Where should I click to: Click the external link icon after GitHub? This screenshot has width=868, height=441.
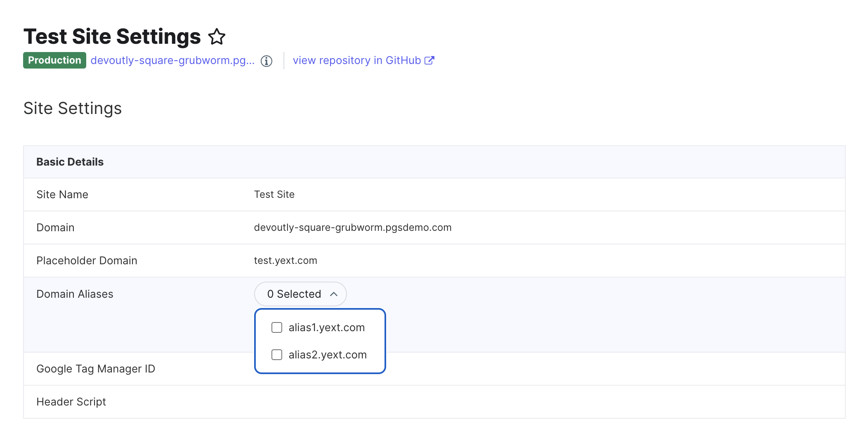pyautogui.click(x=429, y=60)
